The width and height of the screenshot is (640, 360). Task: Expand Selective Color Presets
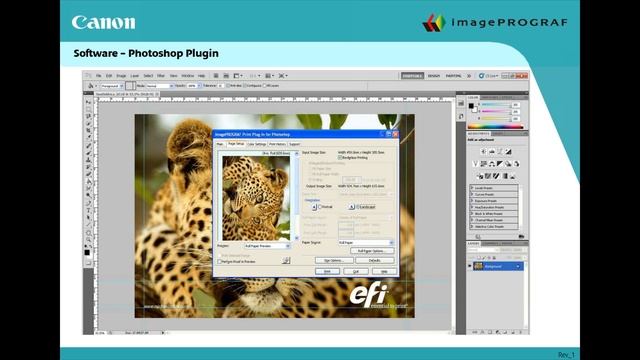472,226
